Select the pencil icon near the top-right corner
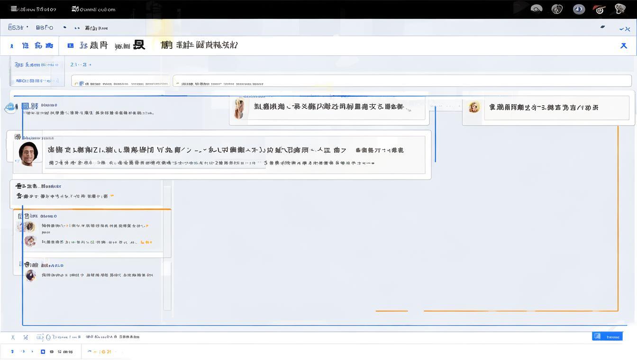The height and width of the screenshot is (364, 637). click(x=602, y=27)
